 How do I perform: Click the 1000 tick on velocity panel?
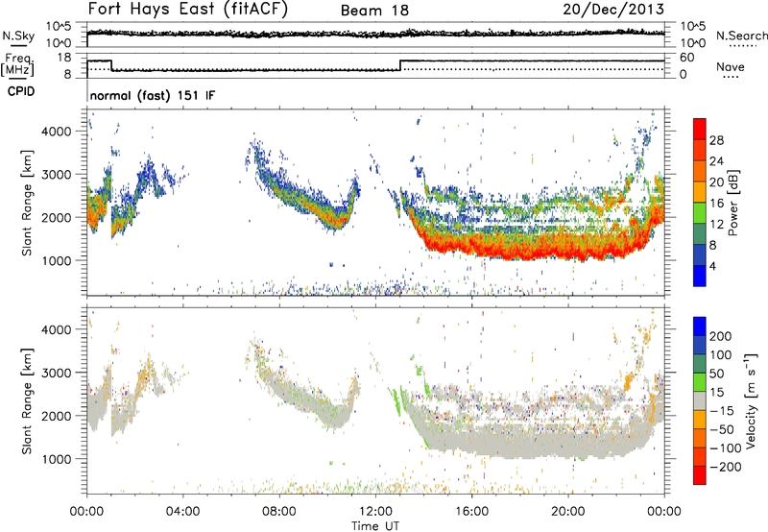click(56, 459)
